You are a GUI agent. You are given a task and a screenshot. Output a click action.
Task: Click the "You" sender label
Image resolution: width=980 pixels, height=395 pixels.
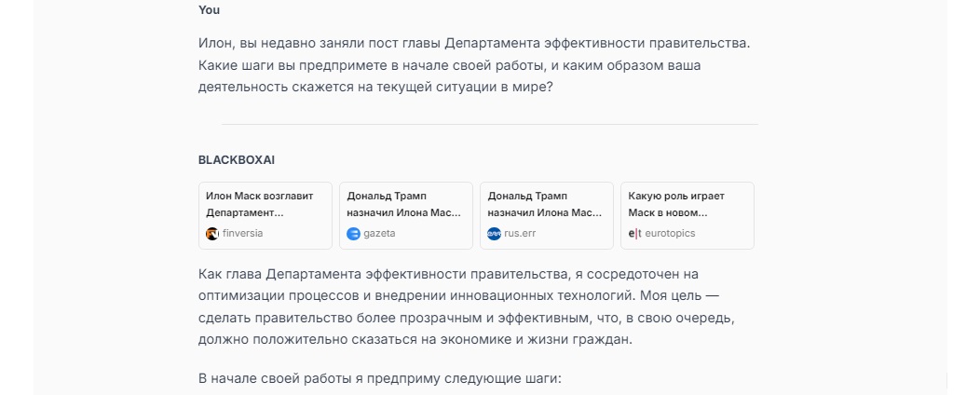pyautogui.click(x=208, y=10)
